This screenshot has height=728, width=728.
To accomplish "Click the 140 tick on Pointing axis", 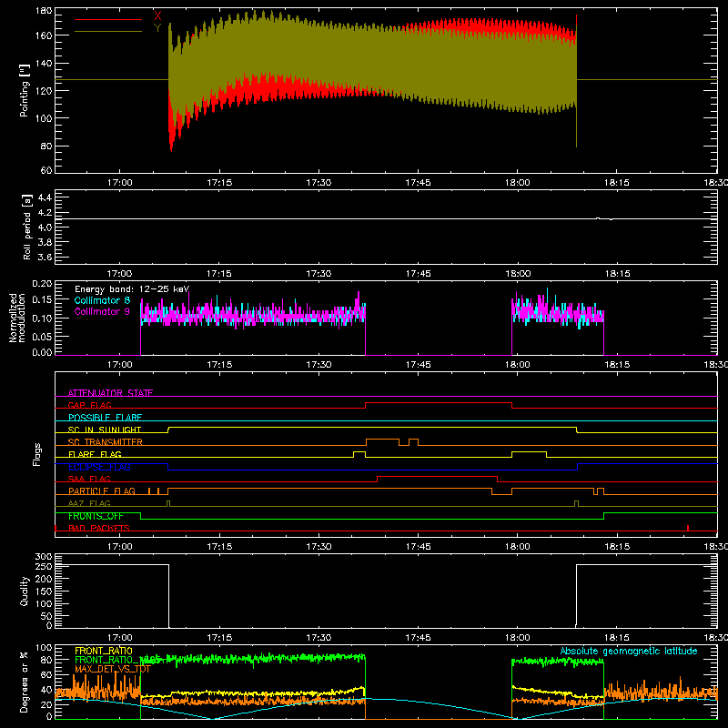I will [44, 63].
